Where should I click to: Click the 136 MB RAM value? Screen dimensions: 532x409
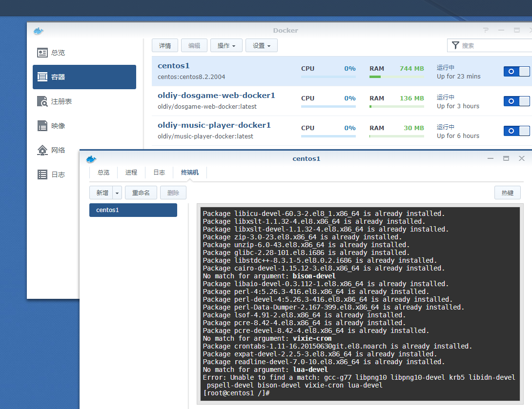click(x=411, y=98)
